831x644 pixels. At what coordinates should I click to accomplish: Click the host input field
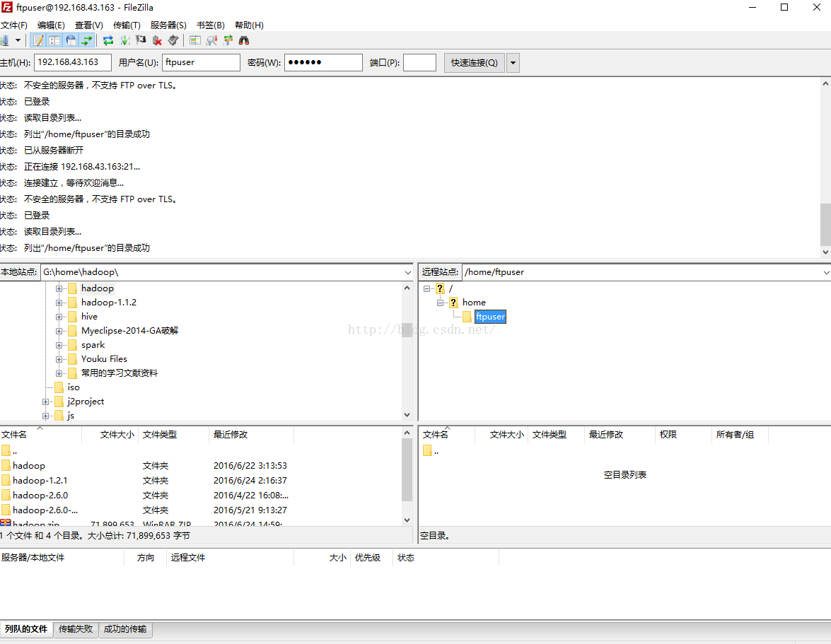73,62
